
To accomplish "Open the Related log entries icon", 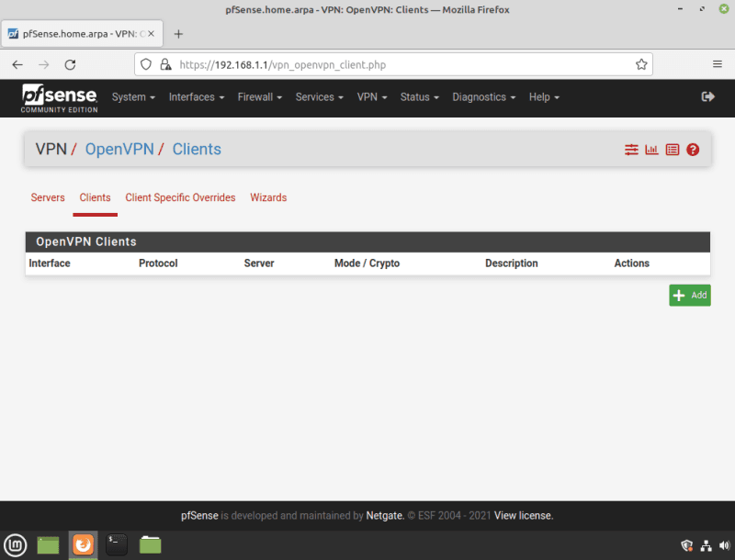I will [673, 150].
